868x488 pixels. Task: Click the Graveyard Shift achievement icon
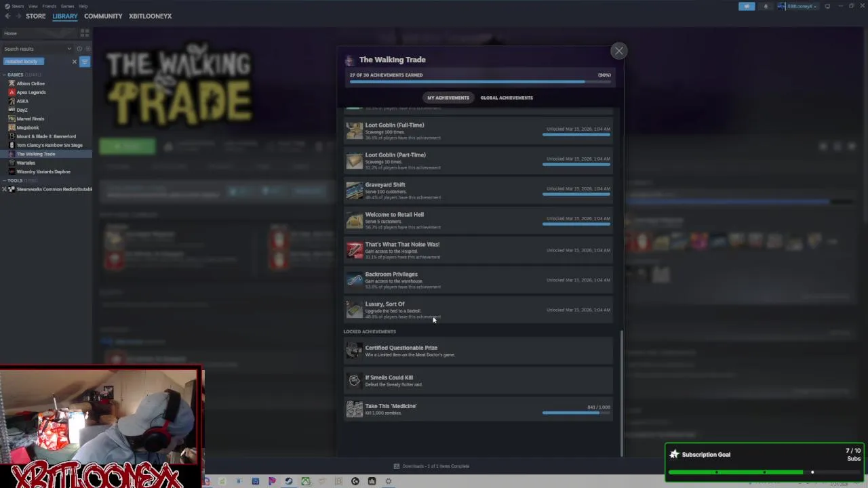[354, 190]
